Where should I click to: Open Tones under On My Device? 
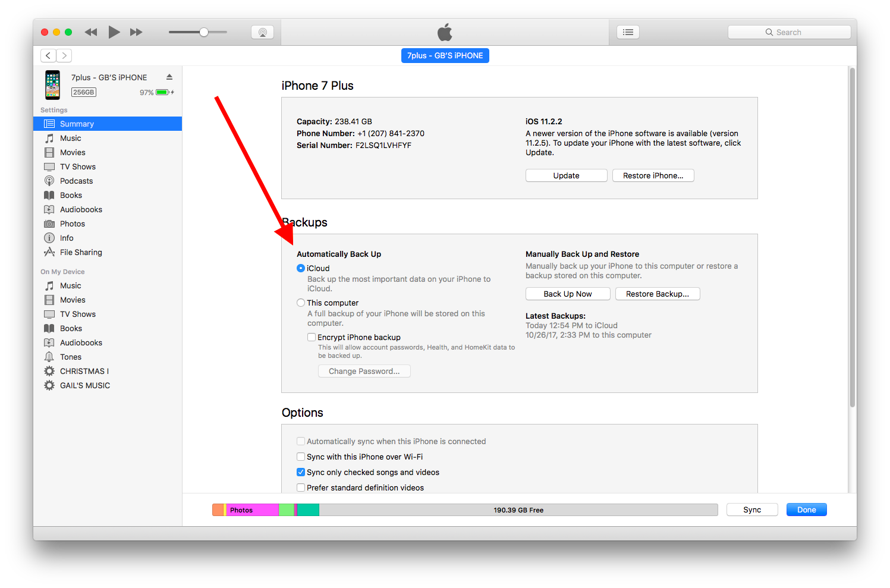pyautogui.click(x=108, y=357)
